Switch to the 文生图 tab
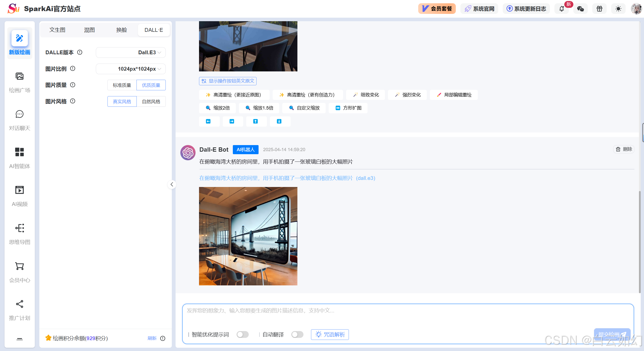 (57, 30)
